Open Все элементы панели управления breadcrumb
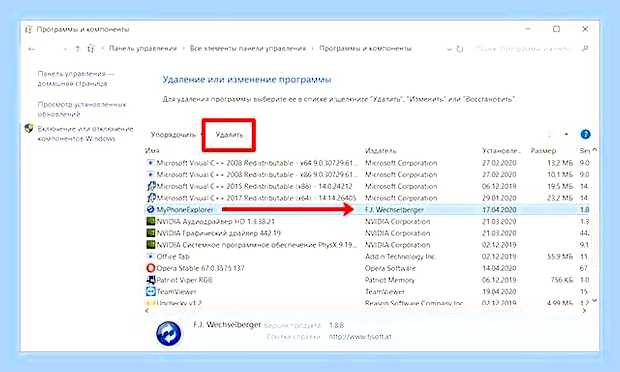620x372 pixels. coord(248,49)
